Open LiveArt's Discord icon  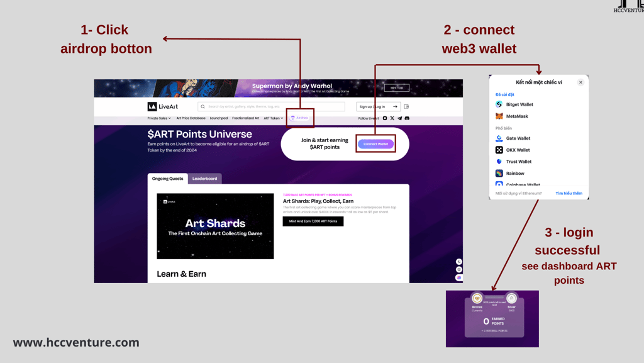click(x=407, y=118)
